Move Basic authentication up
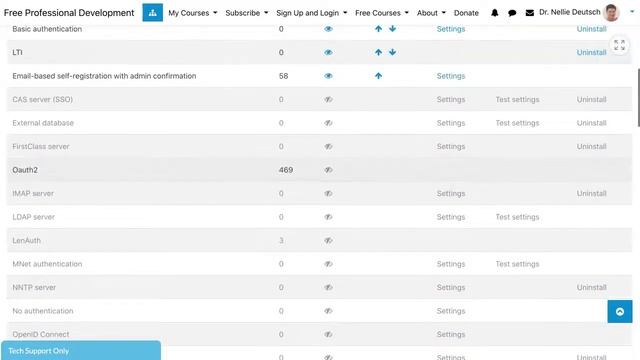This screenshot has width=640, height=360. [378, 29]
